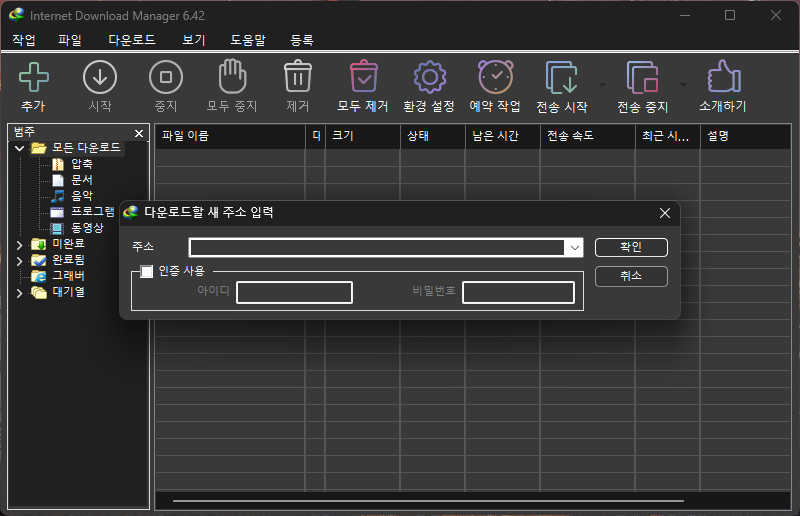This screenshot has height=516, width=800.
Task: Click the horizontal scrollbar of the download list
Action: pyautogui.click(x=428, y=501)
